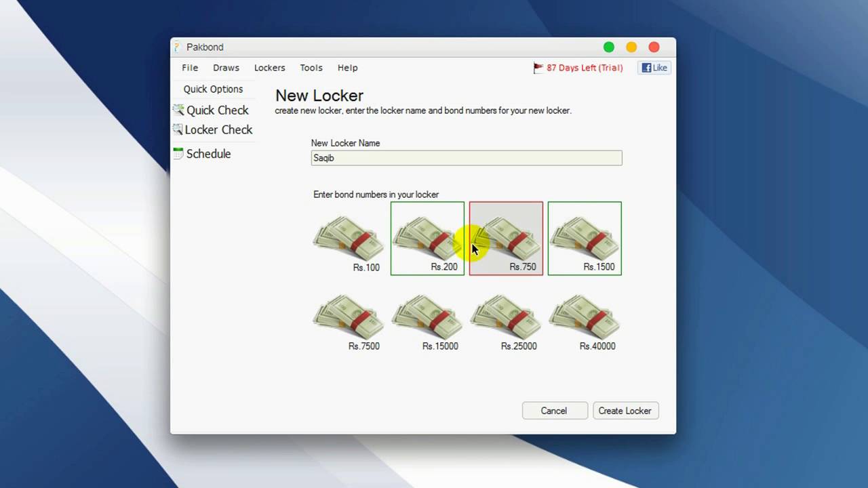Open the File menu

click(190, 68)
